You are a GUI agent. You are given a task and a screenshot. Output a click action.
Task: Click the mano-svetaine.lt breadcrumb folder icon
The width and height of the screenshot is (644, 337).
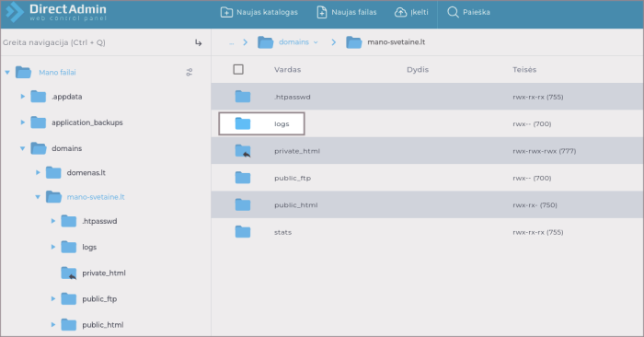[353, 42]
